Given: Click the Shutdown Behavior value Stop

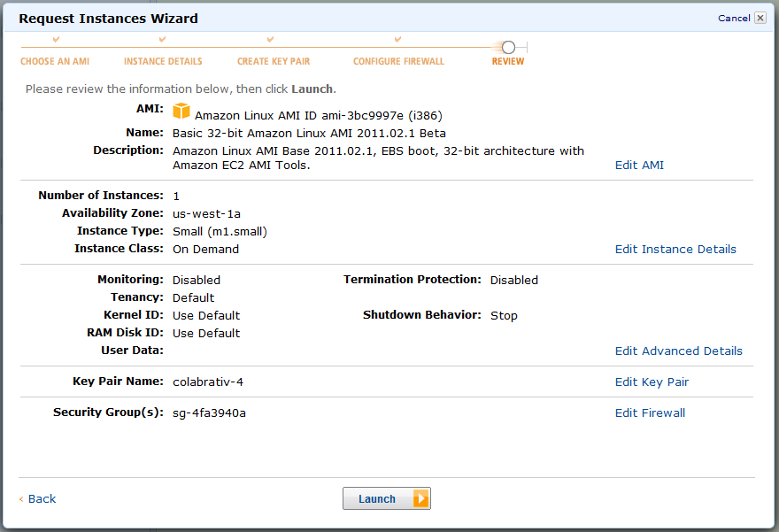Looking at the screenshot, I should (504, 315).
